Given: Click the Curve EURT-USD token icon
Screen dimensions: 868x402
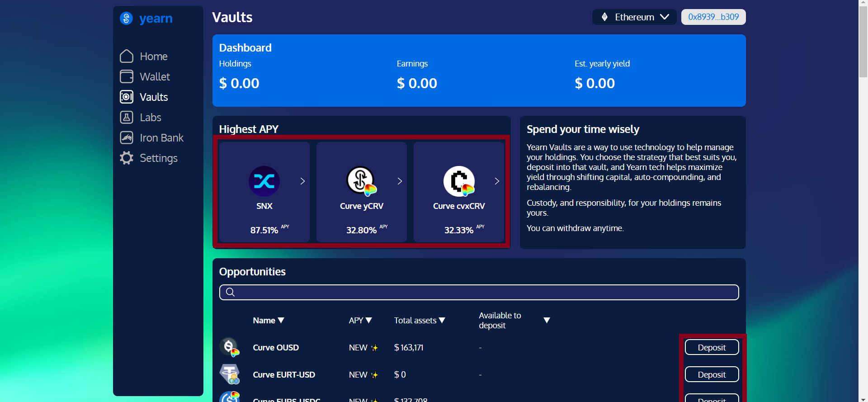Looking at the screenshot, I should point(230,374).
